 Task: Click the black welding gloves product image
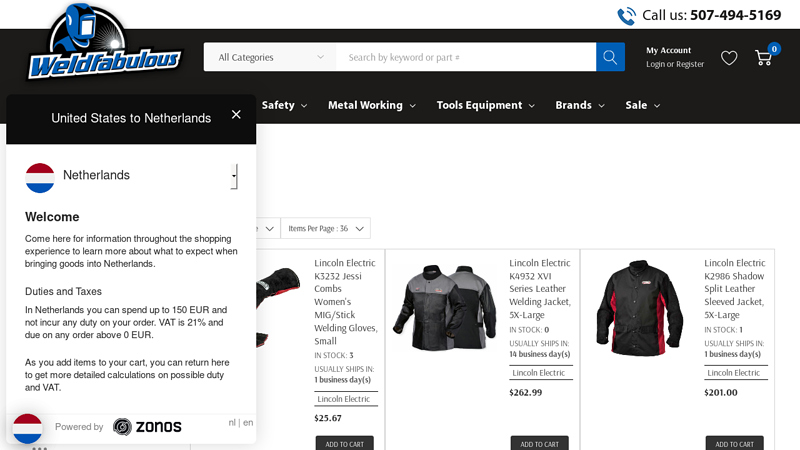coord(278,306)
